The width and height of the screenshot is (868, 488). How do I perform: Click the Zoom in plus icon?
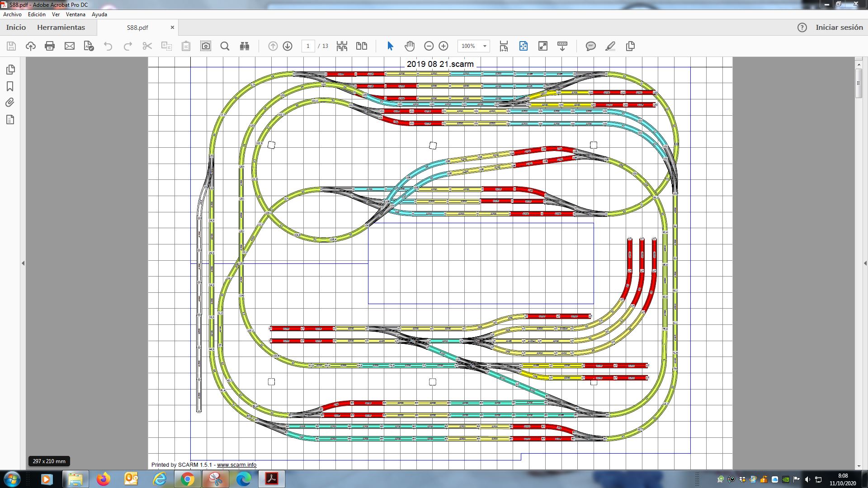tap(443, 46)
